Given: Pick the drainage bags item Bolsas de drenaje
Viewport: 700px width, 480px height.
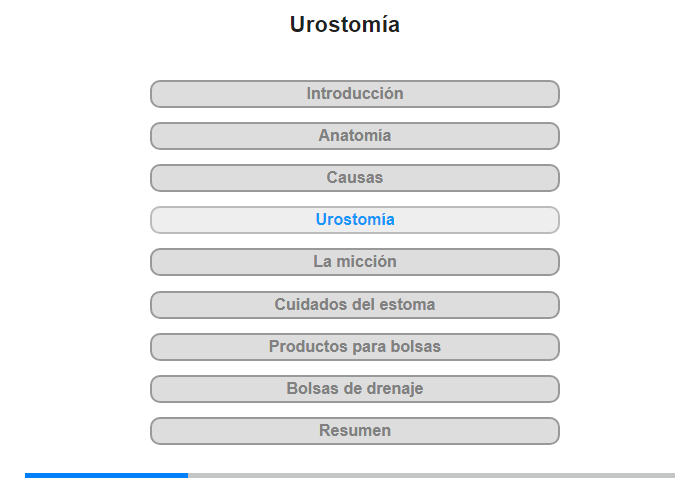Looking at the screenshot, I should pyautogui.click(x=354, y=388).
